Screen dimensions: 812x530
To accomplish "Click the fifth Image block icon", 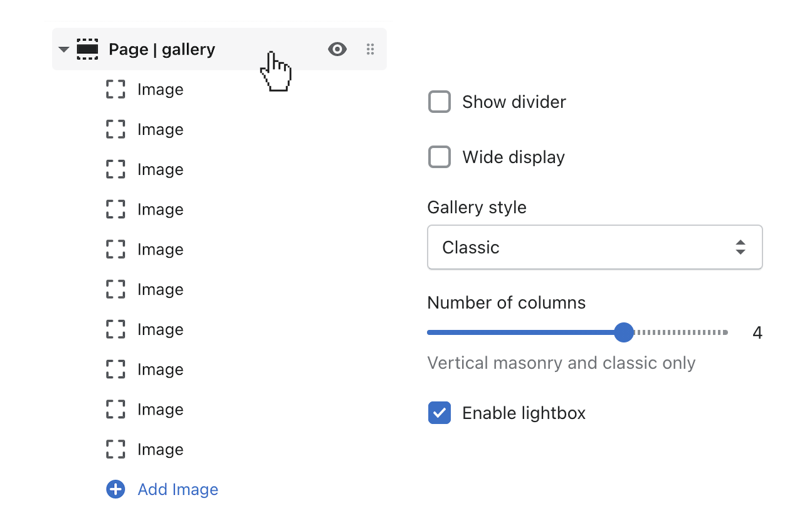I will point(116,250).
